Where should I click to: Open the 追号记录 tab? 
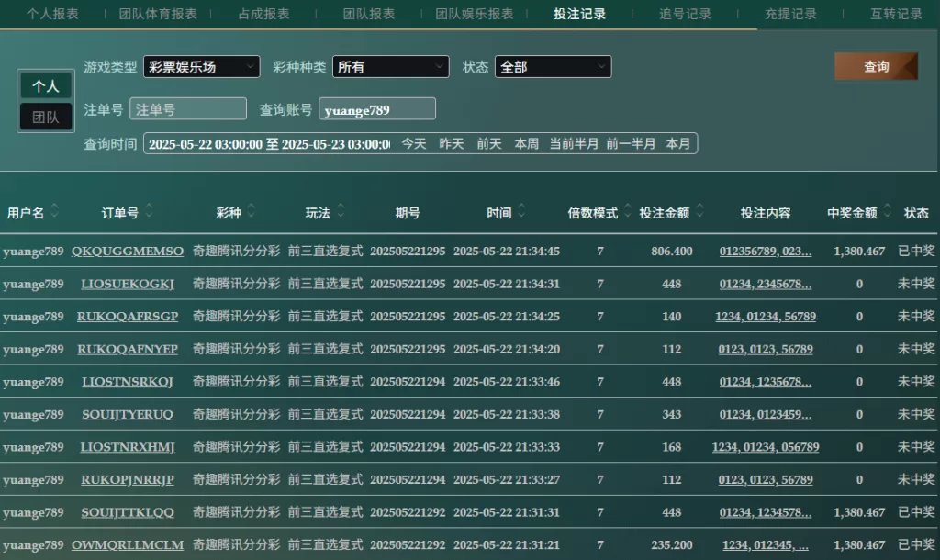[x=685, y=14]
